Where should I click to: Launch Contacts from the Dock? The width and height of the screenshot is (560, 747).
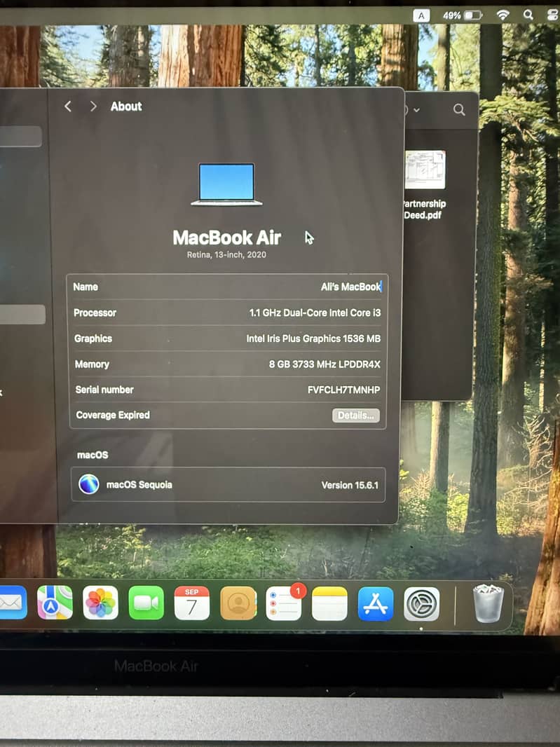pos(238,603)
